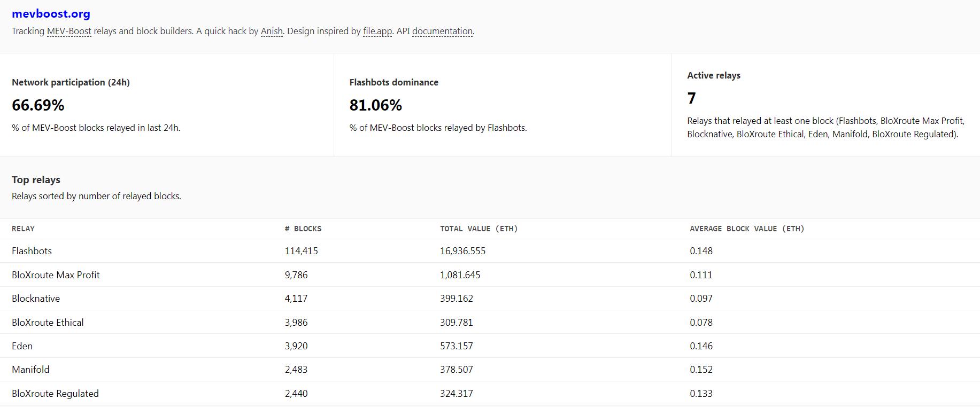Click the blocks relayed in last 24h caption
The image size is (980, 407).
pyautogui.click(x=96, y=128)
